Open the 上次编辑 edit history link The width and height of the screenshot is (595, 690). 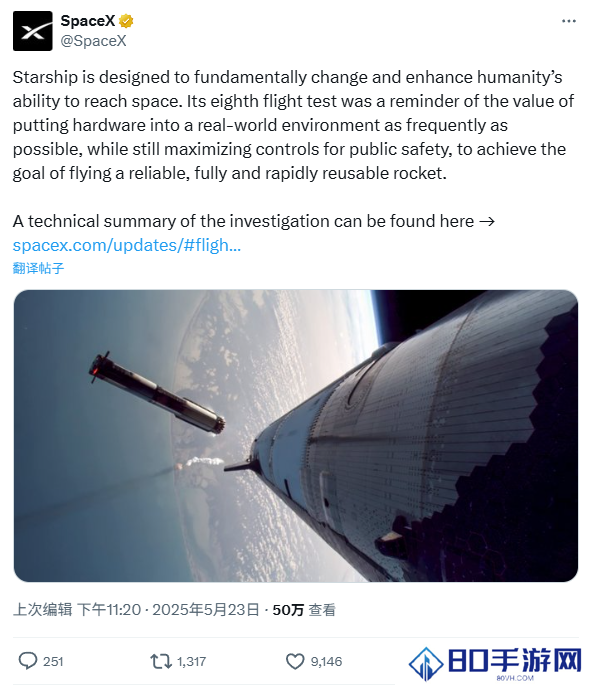(x=42, y=610)
